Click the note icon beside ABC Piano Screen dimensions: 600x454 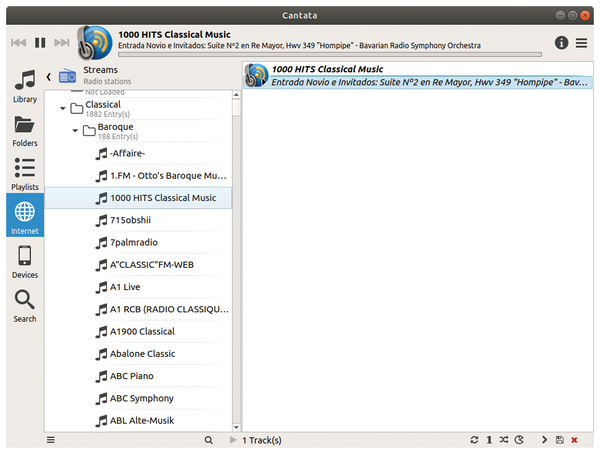101,376
